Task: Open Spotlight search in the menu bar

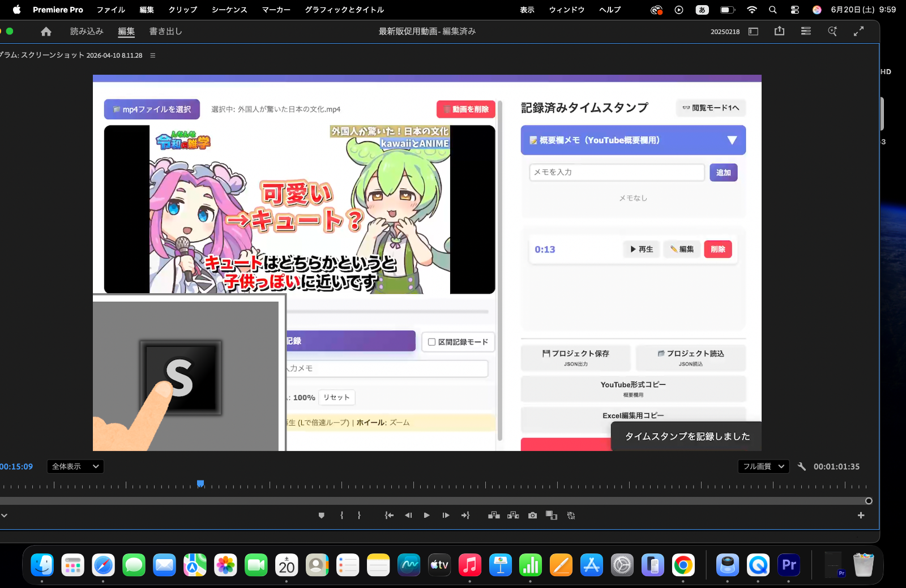Action: (773, 10)
